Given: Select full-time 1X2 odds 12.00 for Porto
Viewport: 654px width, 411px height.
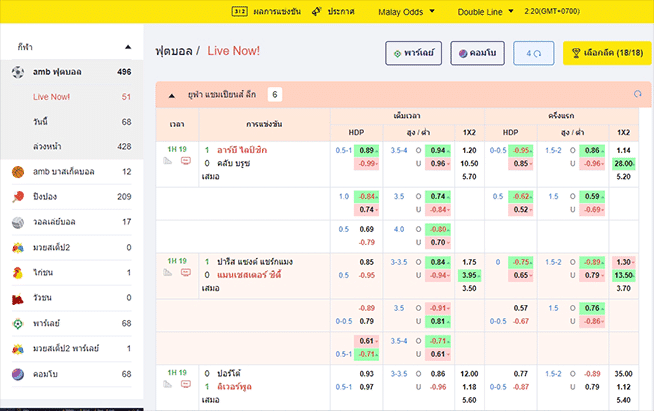Looking at the screenshot, I should coord(469,374).
